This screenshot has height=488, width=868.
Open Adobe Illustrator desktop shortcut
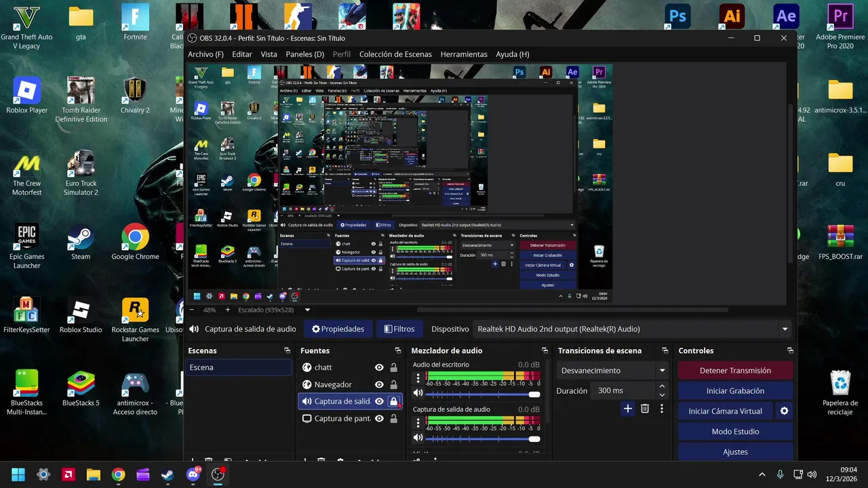click(732, 16)
